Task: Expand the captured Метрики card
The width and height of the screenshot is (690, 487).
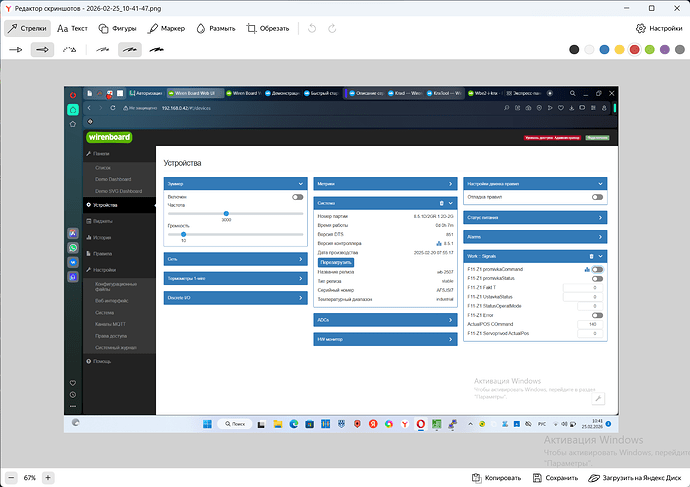Action: [x=385, y=184]
